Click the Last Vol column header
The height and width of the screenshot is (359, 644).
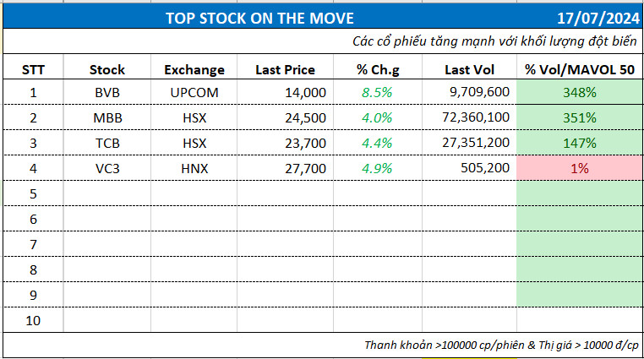tap(467, 69)
